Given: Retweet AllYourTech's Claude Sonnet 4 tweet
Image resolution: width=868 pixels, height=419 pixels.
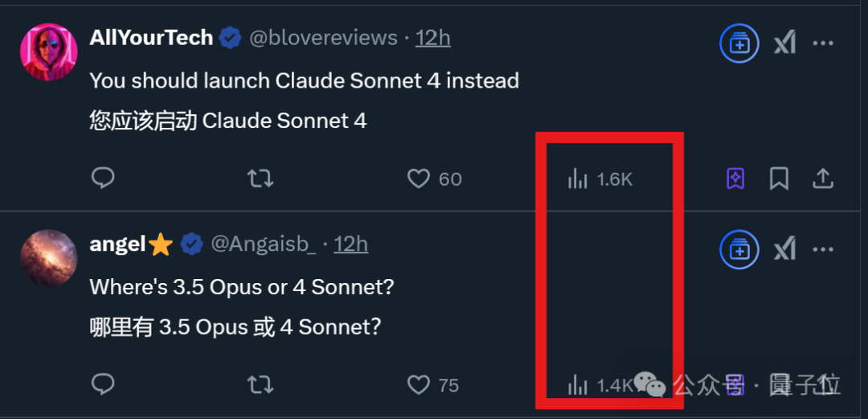Looking at the screenshot, I should pyautogui.click(x=260, y=178).
